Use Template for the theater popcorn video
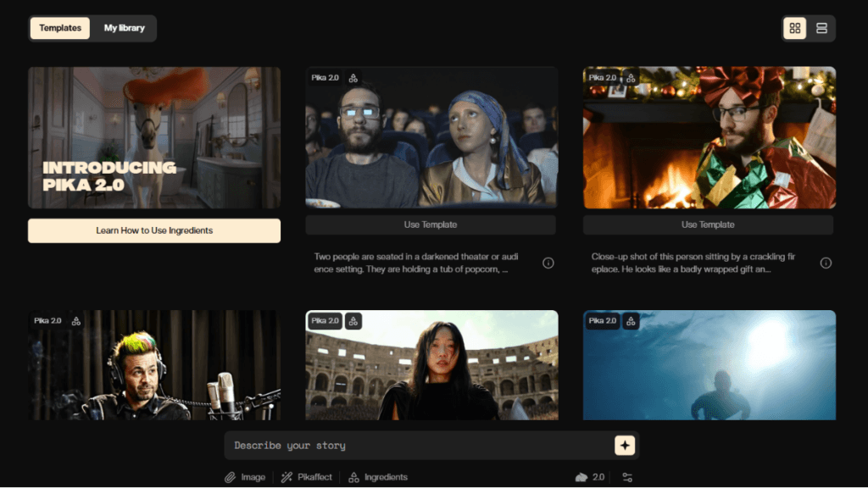This screenshot has height=488, width=868. [431, 225]
